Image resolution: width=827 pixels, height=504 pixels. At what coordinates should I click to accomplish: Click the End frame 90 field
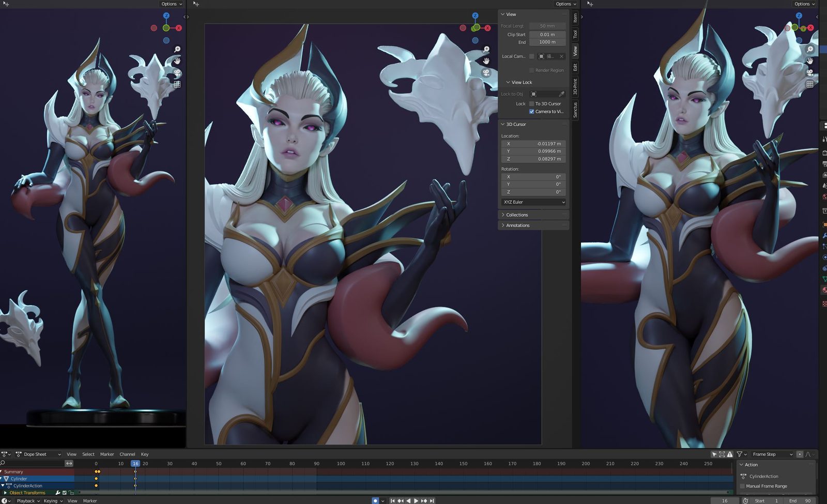800,501
